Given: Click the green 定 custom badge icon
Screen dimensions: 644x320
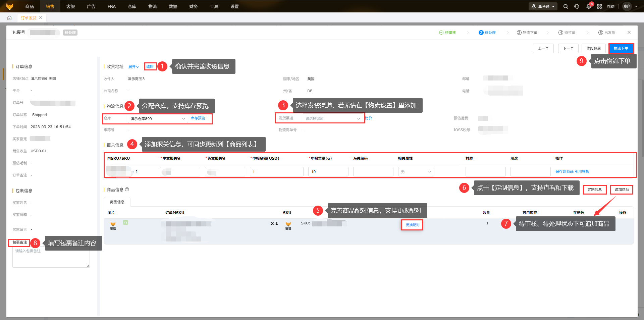Looking at the screenshot, I should click(125, 222).
